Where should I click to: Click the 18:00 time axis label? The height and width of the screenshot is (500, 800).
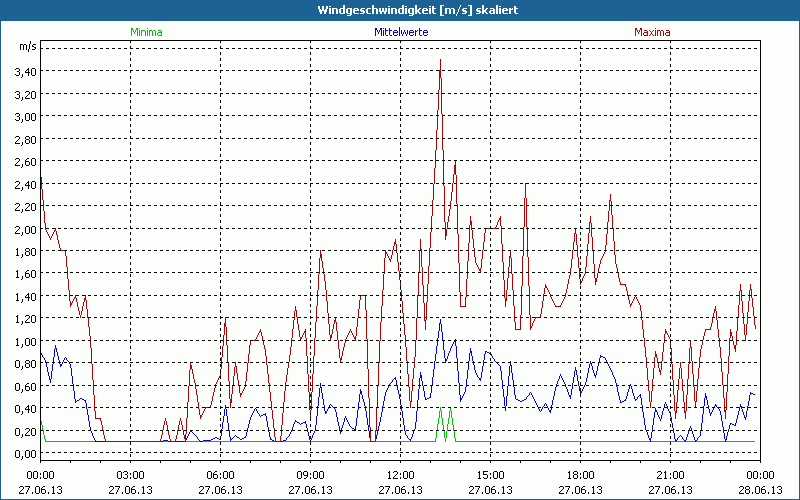tap(580, 474)
